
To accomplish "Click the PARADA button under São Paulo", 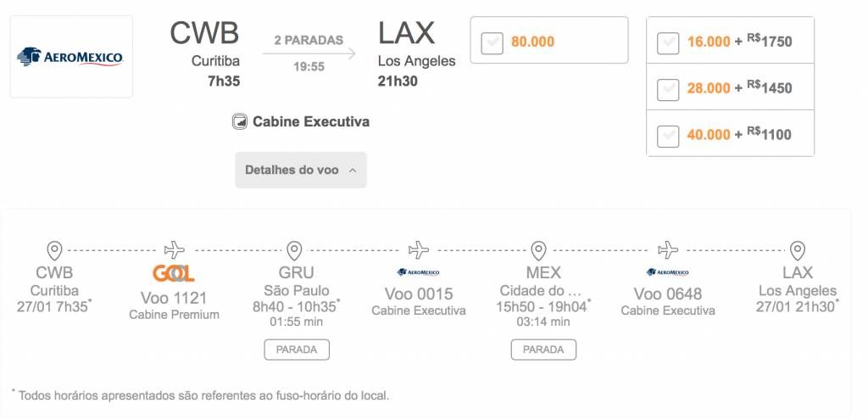I will click(x=297, y=350).
